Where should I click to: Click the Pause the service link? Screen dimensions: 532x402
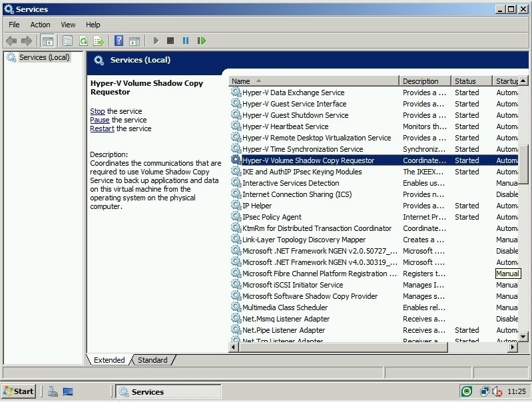pos(100,120)
